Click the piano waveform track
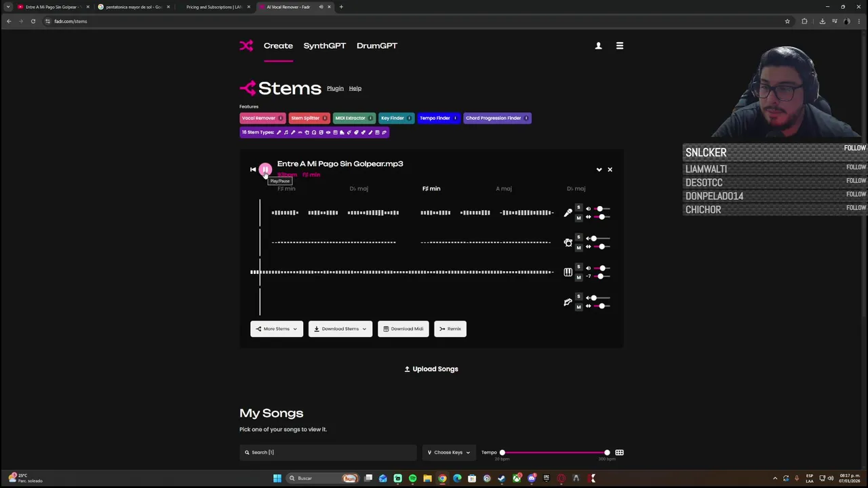Screen dimensions: 868x488 [x=402, y=272]
